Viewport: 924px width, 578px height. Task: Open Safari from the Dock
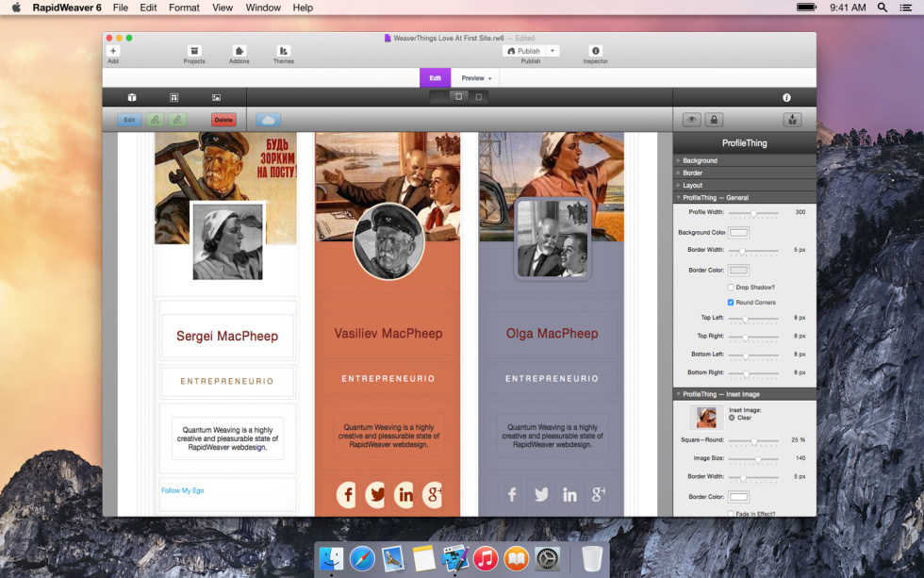pos(362,558)
